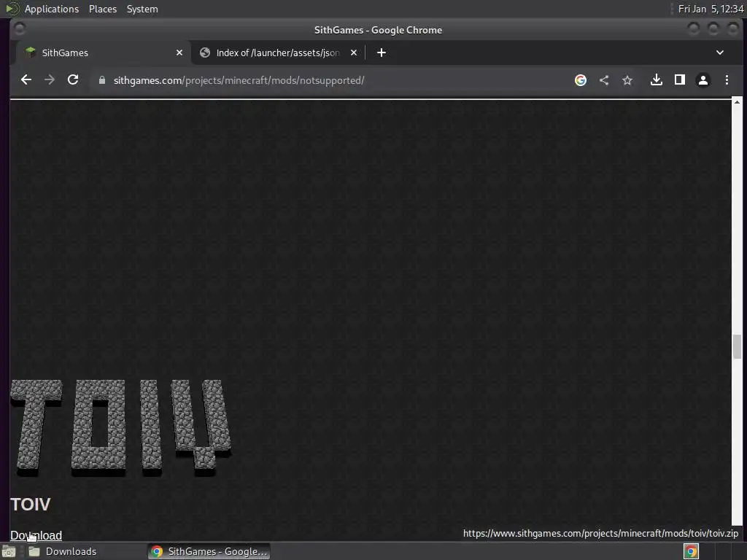Close the Index of /launcher tab
Viewport: 747px width, 560px height.
(354, 52)
